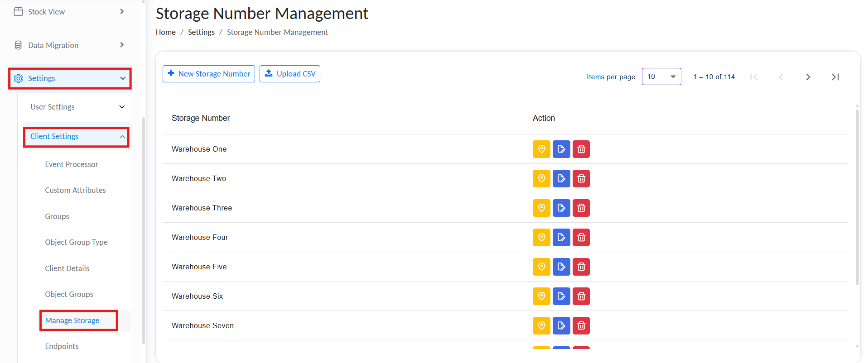The image size is (868, 363).
Task: Click the blue edit icon for Warehouse Seven
Action: [561, 325]
